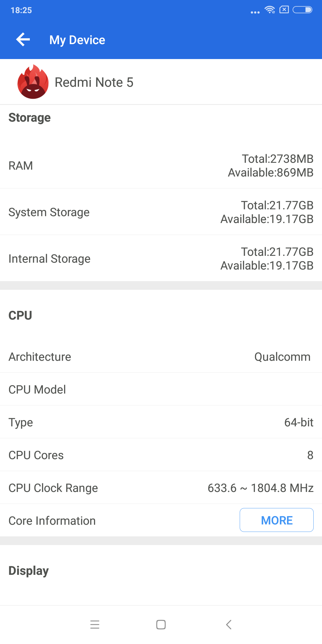Screen dimensions: 322x644
Task: Tap the Redmi Note 5 device name
Action: 94,82
